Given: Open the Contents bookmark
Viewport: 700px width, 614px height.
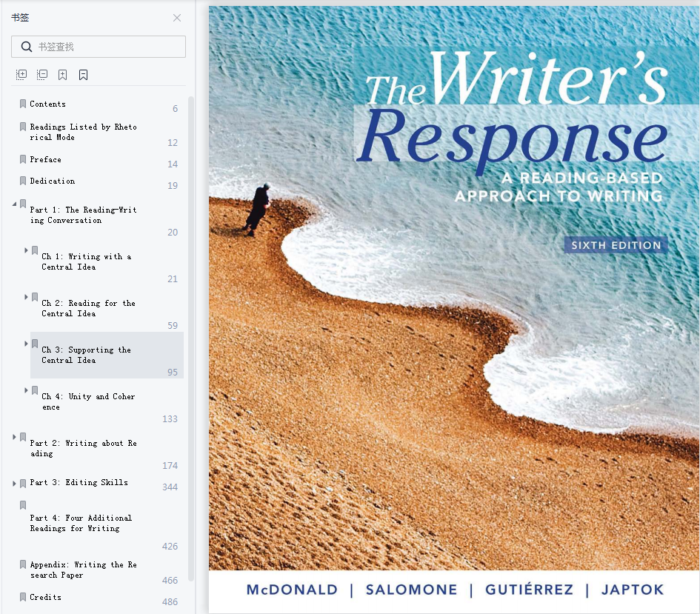Looking at the screenshot, I should [47, 104].
